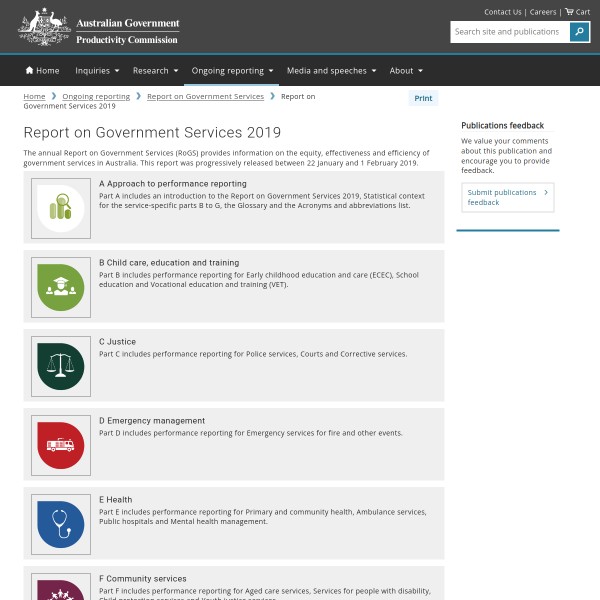The height and width of the screenshot is (600, 600).
Task: Click the Health stethoscope icon
Action: click(61, 524)
